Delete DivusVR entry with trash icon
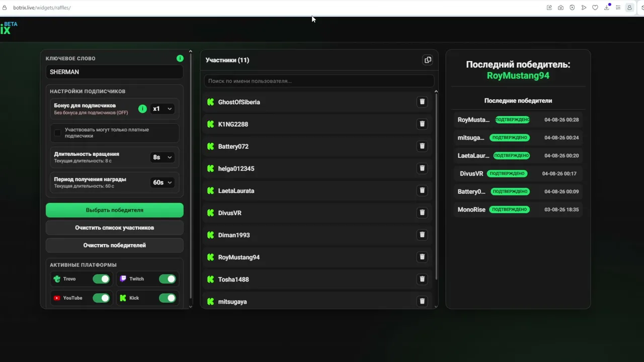Viewport: 644px width, 362px height. pos(422,212)
